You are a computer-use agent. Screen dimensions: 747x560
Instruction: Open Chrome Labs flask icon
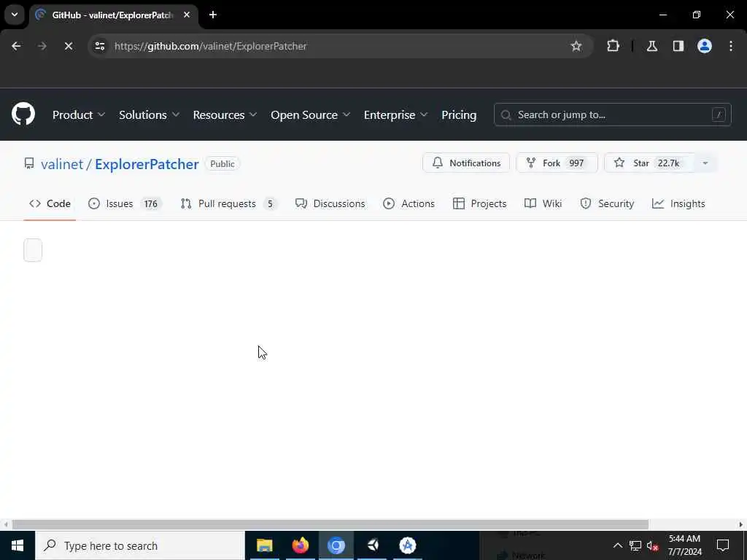pos(651,46)
